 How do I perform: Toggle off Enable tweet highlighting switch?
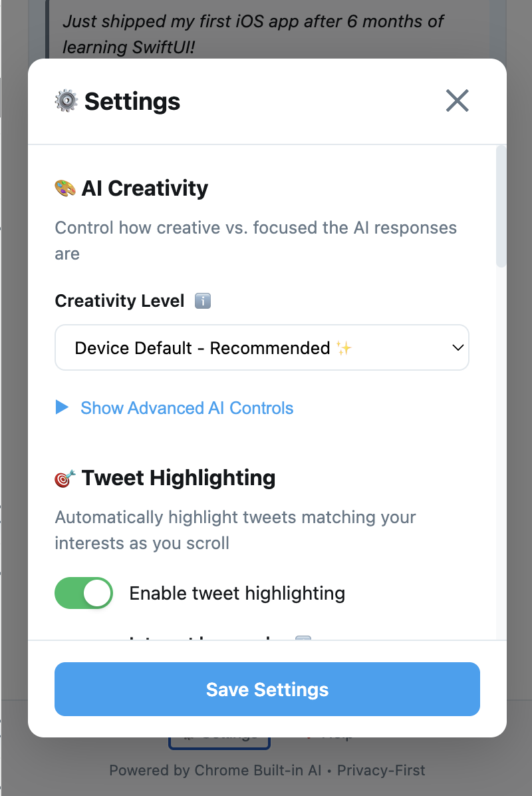click(84, 593)
